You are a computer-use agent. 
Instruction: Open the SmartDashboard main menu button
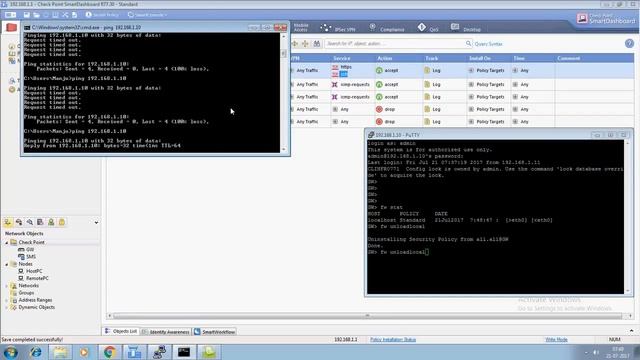coord(10,15)
